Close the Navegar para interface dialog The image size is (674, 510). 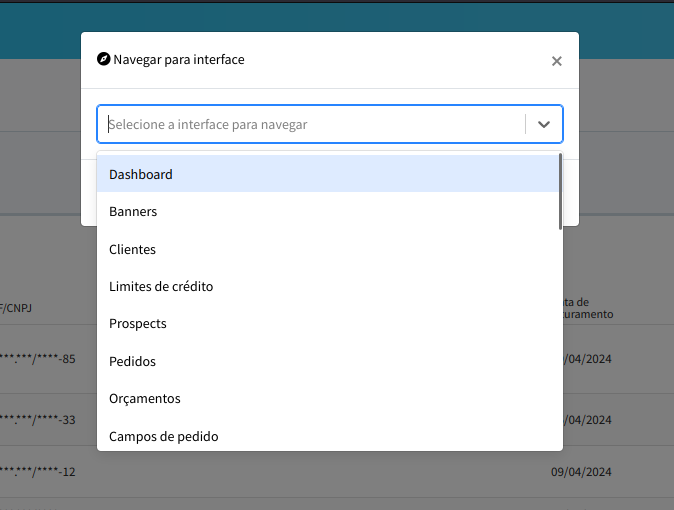557,61
